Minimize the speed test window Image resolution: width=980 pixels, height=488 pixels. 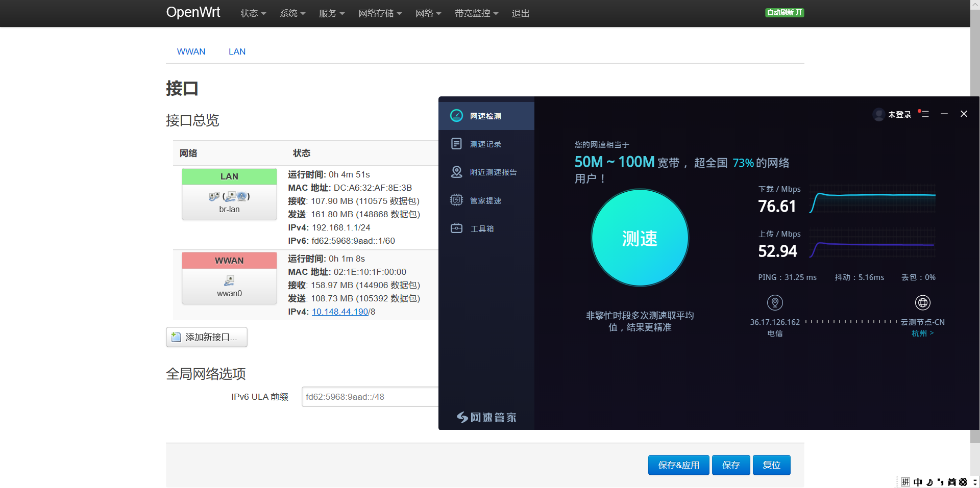point(944,114)
